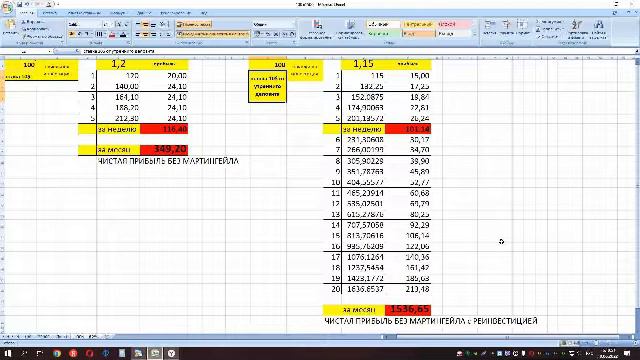Apply the yellow Neutral cell style
This screenshot has height=360, width=640.
pyautogui.click(x=418, y=24)
